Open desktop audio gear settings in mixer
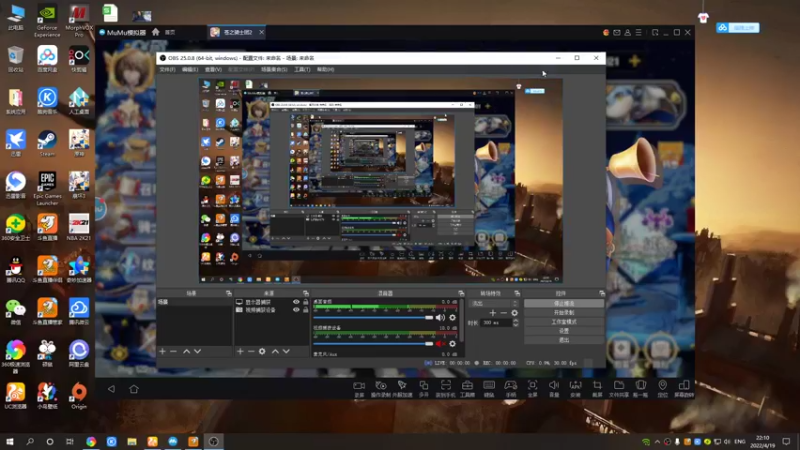 453,317
